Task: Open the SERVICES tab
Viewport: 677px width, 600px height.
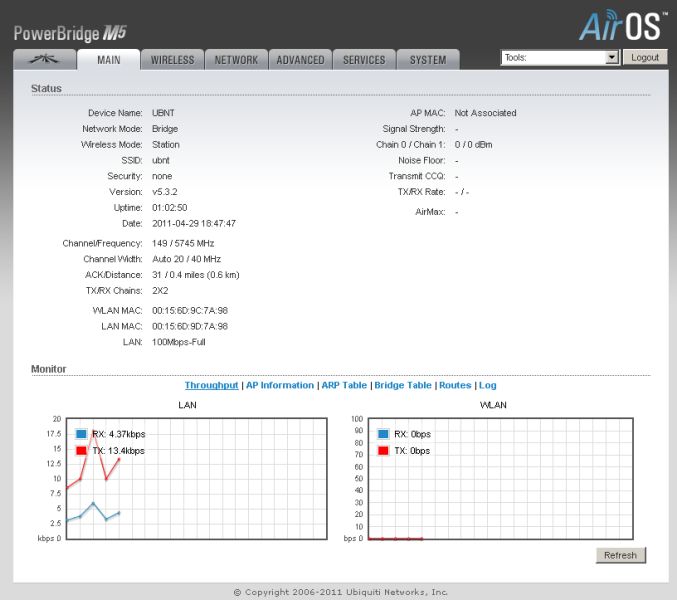Action: pos(364,60)
